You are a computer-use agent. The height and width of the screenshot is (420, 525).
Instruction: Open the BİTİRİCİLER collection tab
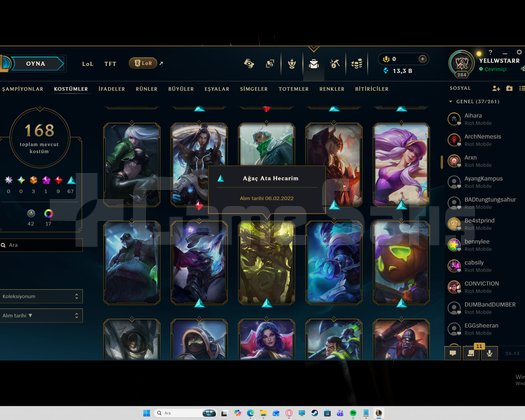tap(372, 89)
